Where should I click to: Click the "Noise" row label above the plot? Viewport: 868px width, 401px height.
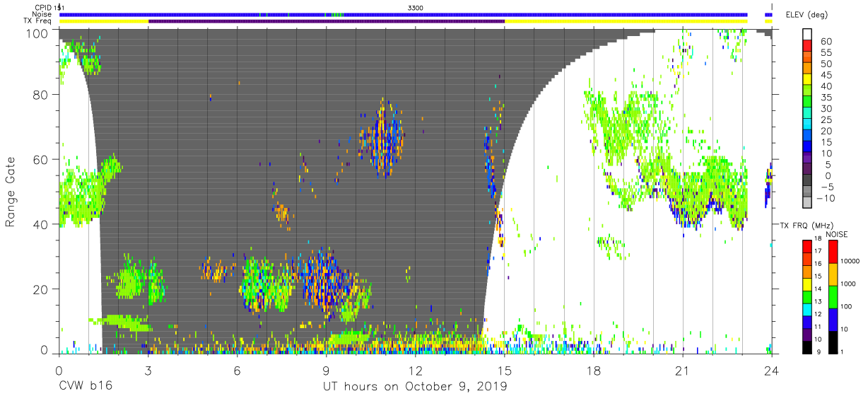point(42,14)
